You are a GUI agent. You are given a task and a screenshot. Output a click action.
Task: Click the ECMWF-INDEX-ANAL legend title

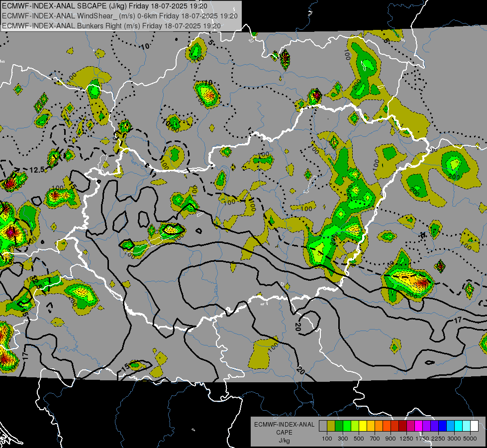[x=285, y=425]
